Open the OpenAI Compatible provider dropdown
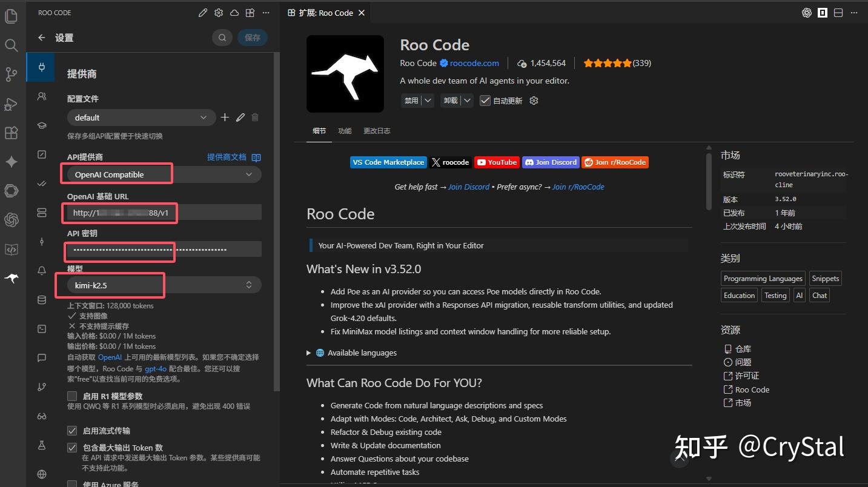 coord(164,174)
